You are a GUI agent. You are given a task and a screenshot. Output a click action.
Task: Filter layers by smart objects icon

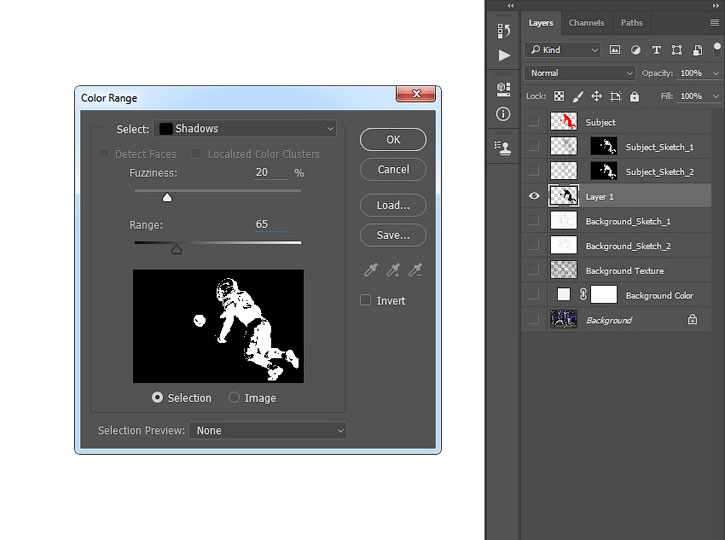click(x=697, y=50)
